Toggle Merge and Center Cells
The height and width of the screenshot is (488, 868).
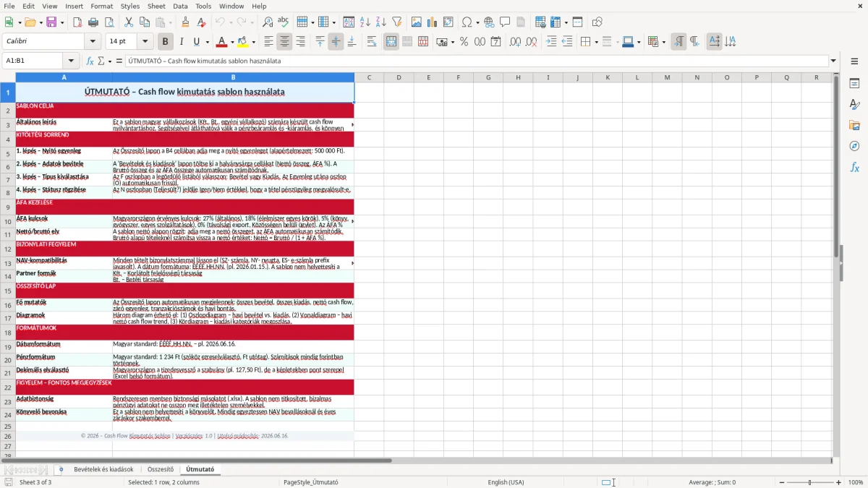point(391,42)
